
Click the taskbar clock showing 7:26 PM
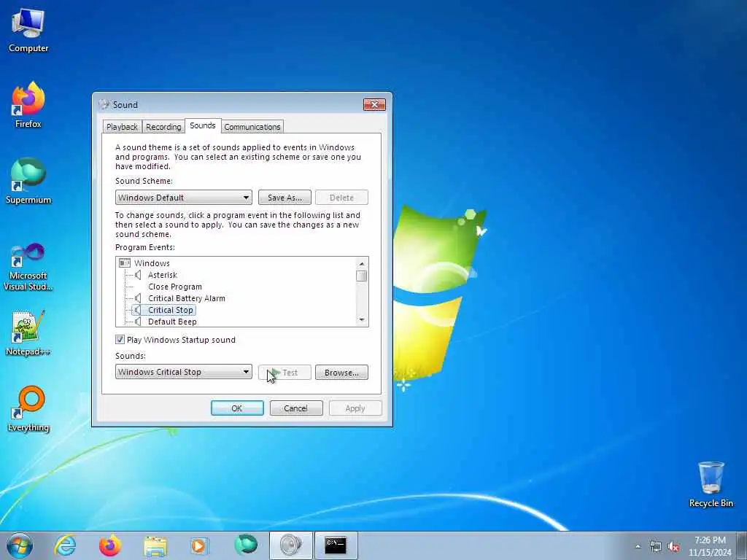pyautogui.click(x=710, y=546)
